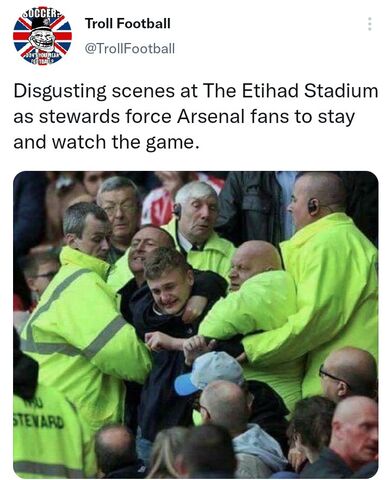Open the three-dot more options menu
391x480 pixels.
click(x=369, y=24)
